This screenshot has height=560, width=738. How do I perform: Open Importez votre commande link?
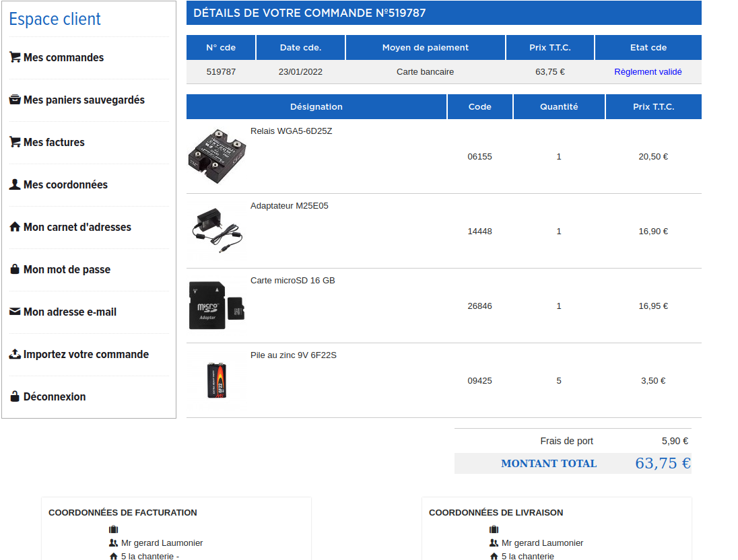(x=86, y=354)
